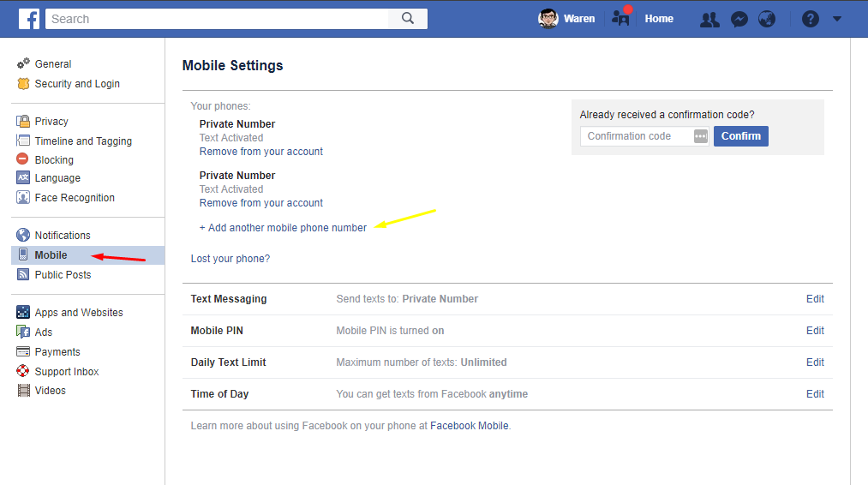Click the Videos film icon
868x485 pixels.
pyautogui.click(x=23, y=391)
